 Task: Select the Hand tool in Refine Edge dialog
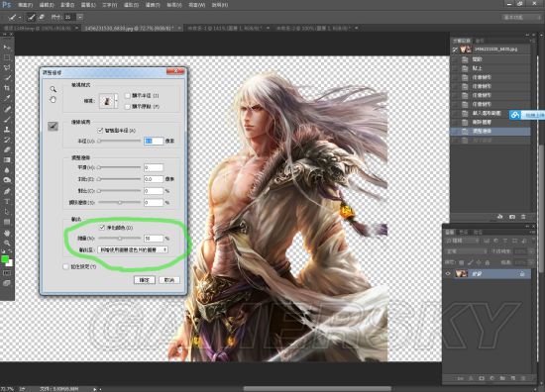click(53, 100)
